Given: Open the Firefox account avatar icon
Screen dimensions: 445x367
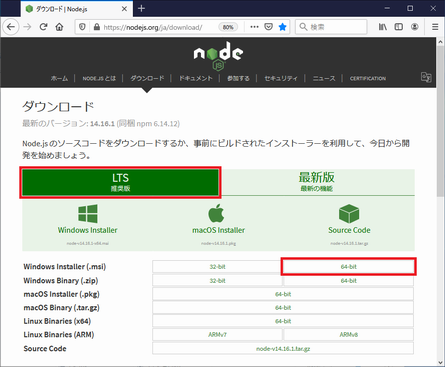Looking at the screenshot, I should [x=415, y=27].
